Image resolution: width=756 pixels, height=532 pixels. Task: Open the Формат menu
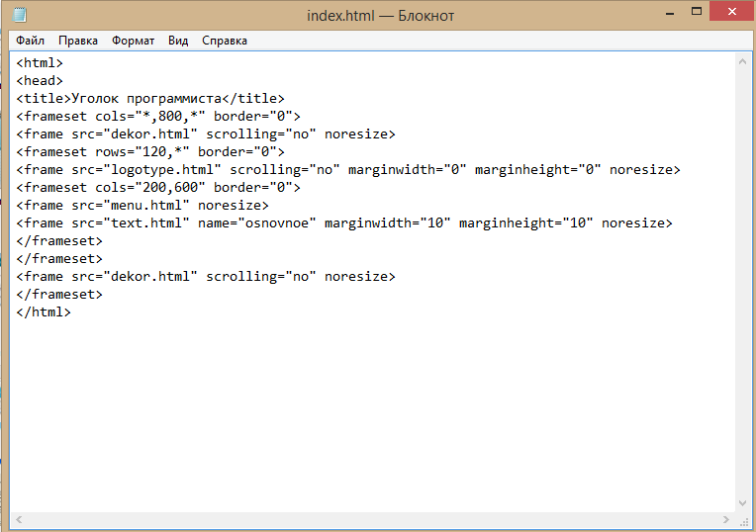pos(133,41)
